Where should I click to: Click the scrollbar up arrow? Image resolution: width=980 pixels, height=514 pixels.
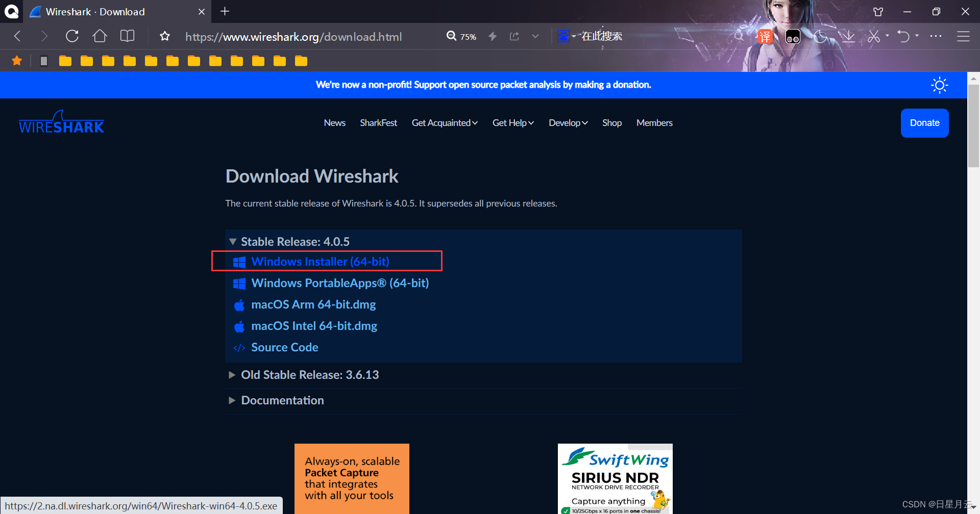point(973,79)
